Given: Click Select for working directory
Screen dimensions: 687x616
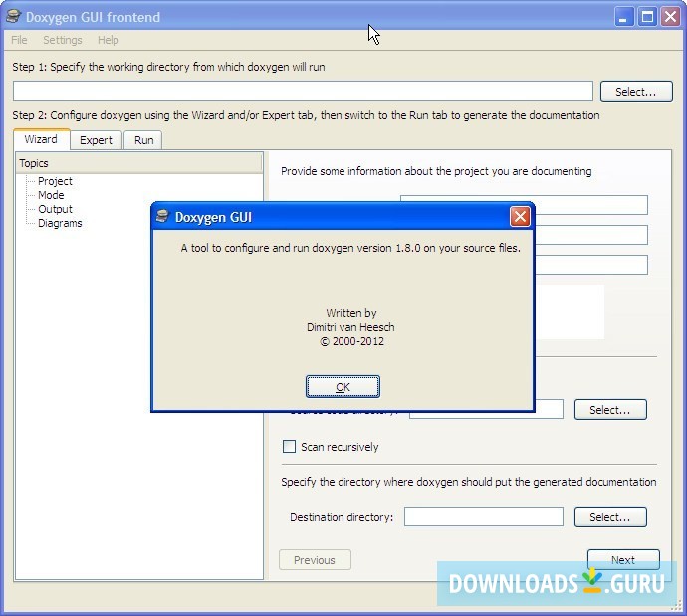Looking at the screenshot, I should pos(636,92).
